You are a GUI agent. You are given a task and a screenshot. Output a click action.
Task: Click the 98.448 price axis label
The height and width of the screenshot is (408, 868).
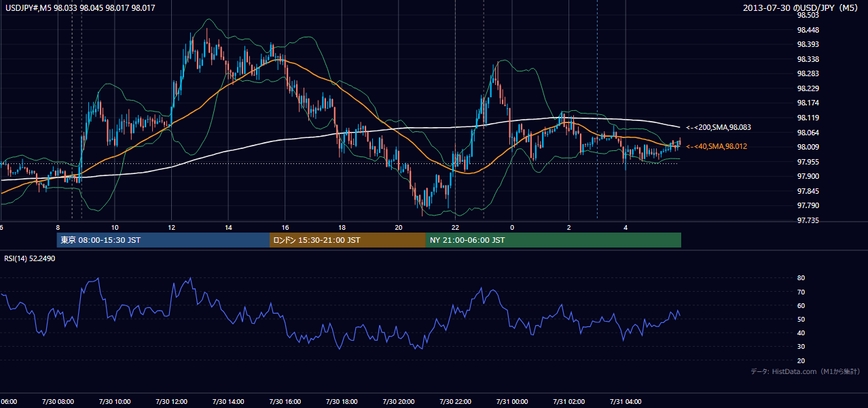pos(808,30)
